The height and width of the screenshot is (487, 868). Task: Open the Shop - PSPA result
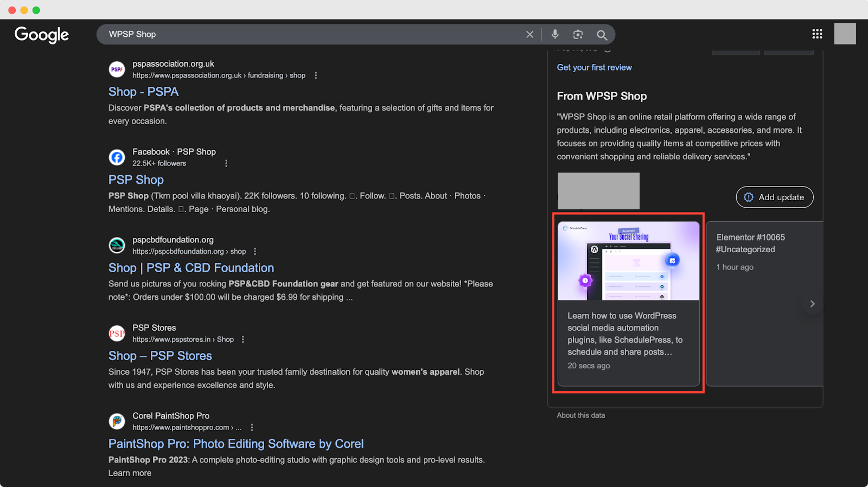coord(143,92)
